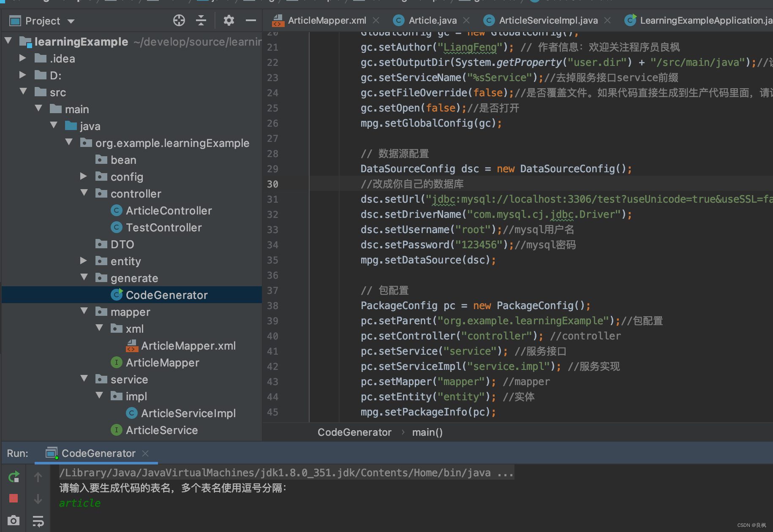Close the ArticleMapper.xml tab
Viewport: 773px width, 532px height.
tap(376, 20)
